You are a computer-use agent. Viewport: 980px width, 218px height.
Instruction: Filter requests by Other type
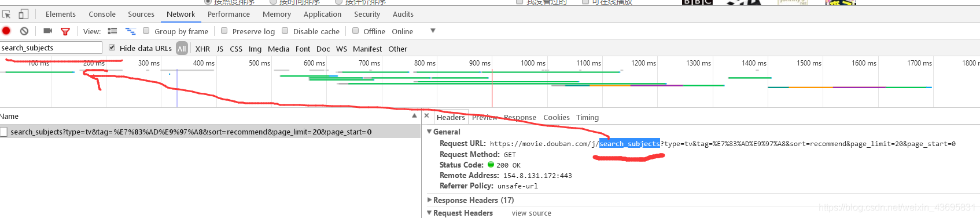click(398, 49)
